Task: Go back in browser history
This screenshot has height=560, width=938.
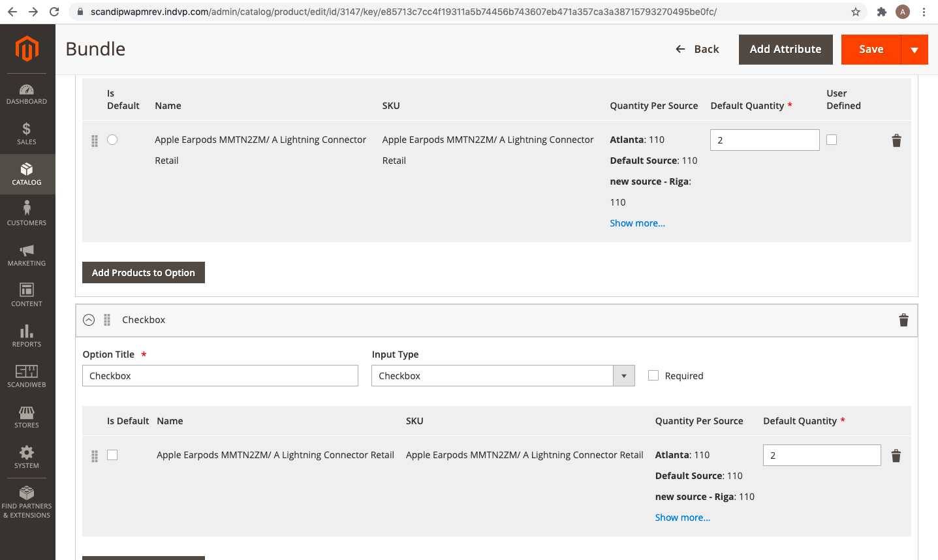Action: [12, 12]
